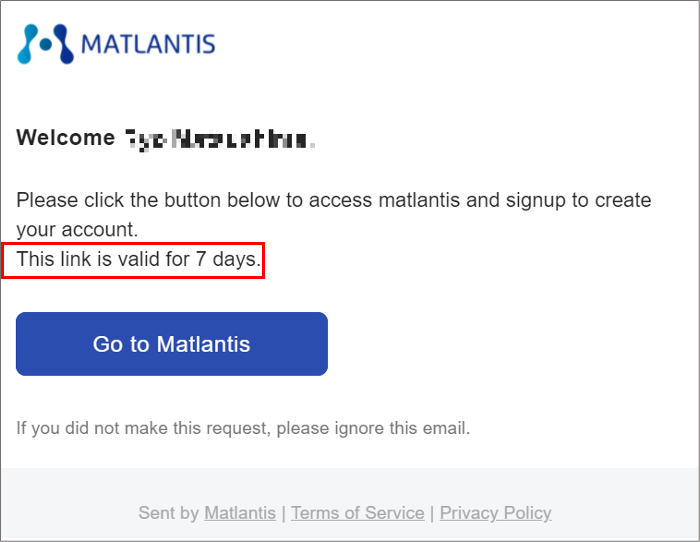The height and width of the screenshot is (542, 700).
Task: Open the Privacy Policy link
Action: point(495,513)
